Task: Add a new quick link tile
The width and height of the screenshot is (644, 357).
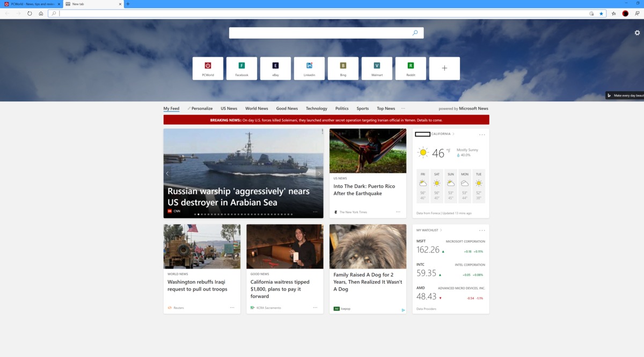Action: (x=444, y=69)
